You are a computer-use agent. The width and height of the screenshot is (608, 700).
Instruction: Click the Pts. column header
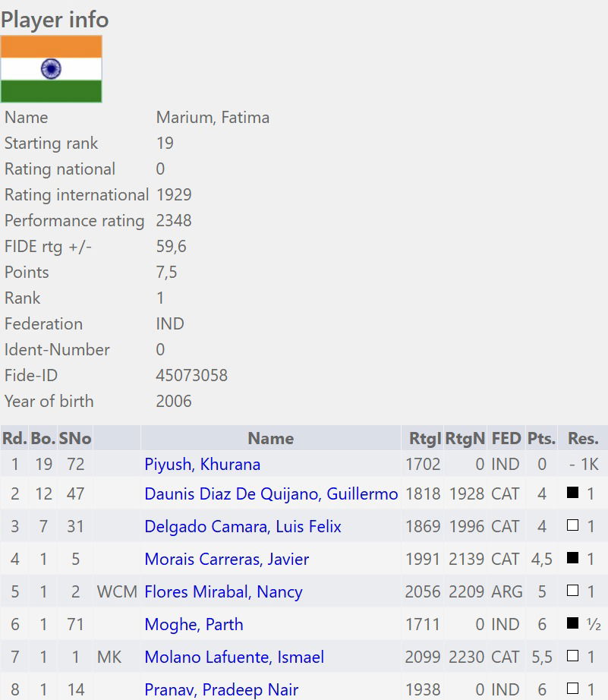pyautogui.click(x=541, y=438)
